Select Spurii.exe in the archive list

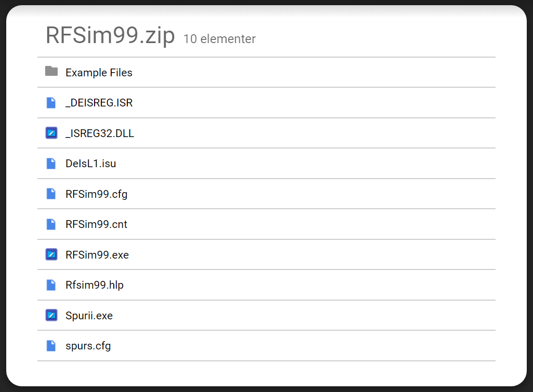coord(89,316)
